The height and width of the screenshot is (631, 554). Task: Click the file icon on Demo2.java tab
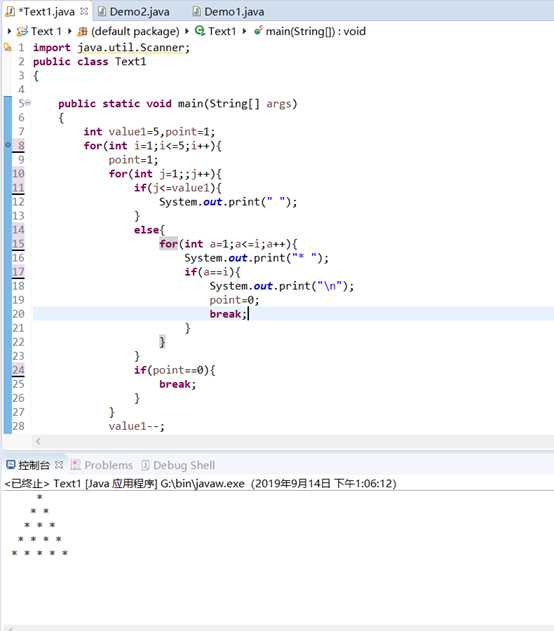pyautogui.click(x=102, y=12)
